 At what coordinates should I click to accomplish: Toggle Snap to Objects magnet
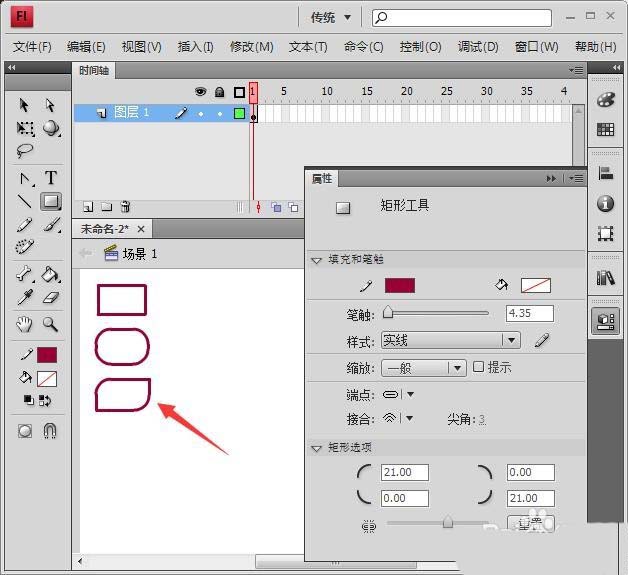click(50, 431)
